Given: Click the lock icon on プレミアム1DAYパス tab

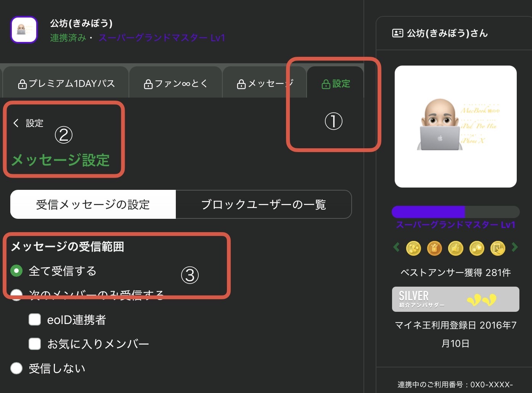Looking at the screenshot, I should [23, 84].
